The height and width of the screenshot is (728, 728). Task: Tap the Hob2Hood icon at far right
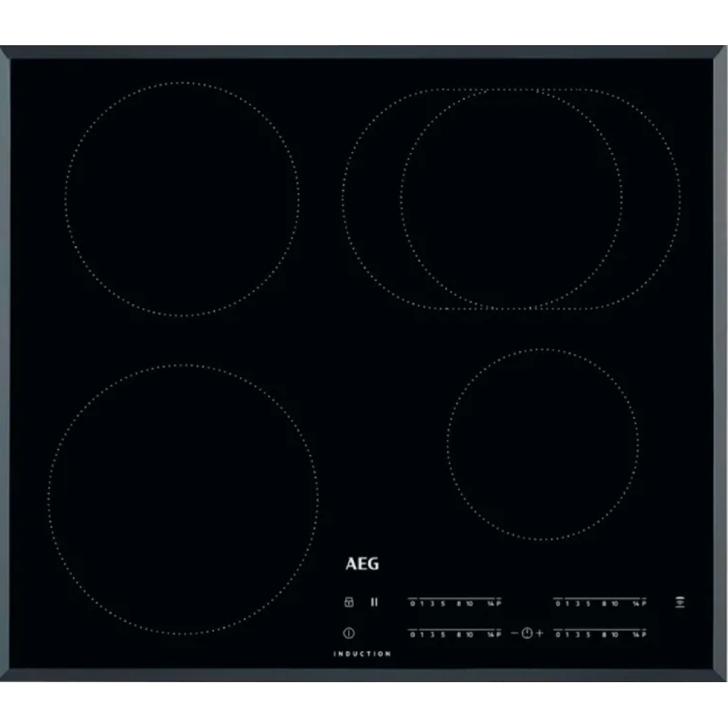tap(679, 602)
